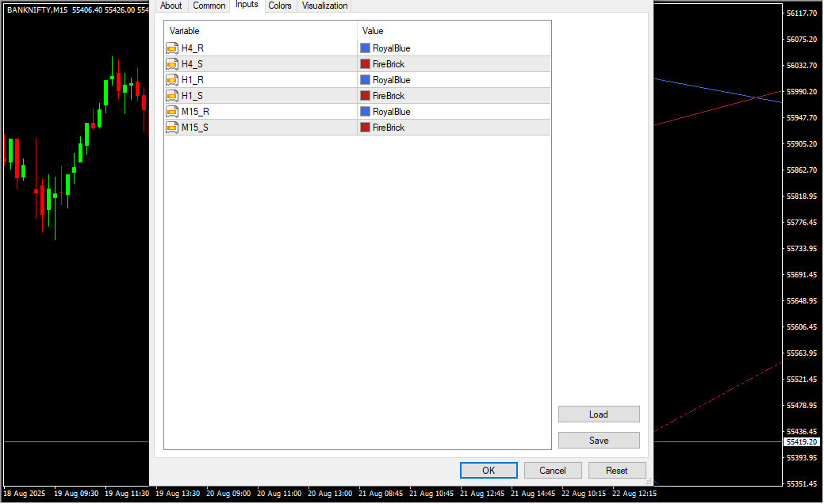Click the H4_S variable icon

[x=172, y=64]
